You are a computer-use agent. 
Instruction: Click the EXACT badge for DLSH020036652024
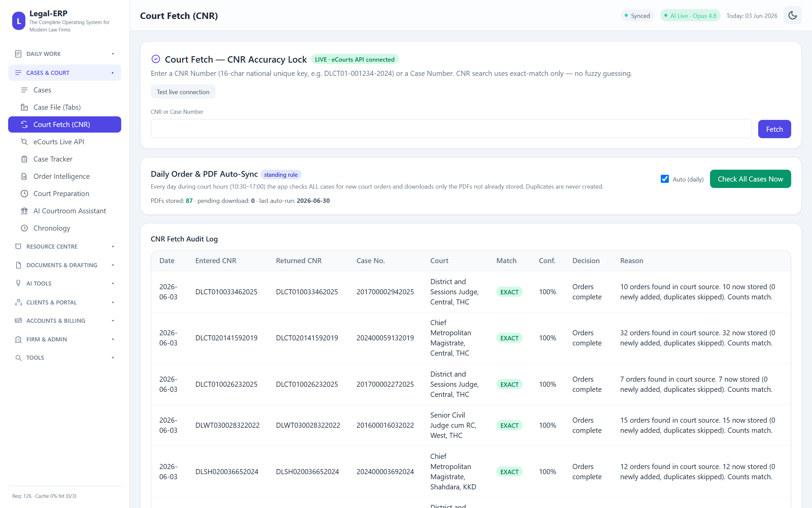coord(509,471)
